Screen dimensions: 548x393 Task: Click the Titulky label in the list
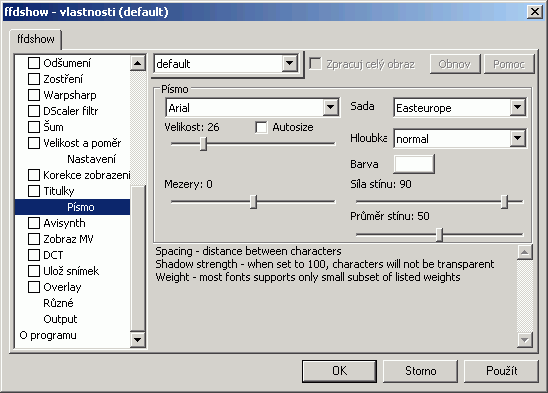click(59, 191)
